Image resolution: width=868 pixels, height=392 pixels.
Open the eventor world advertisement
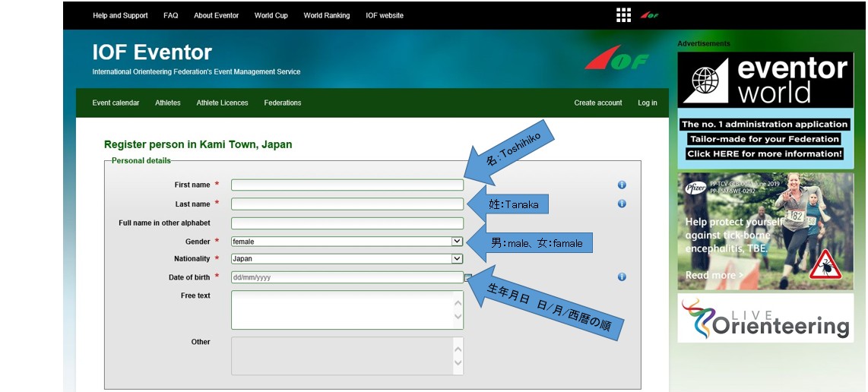765,110
